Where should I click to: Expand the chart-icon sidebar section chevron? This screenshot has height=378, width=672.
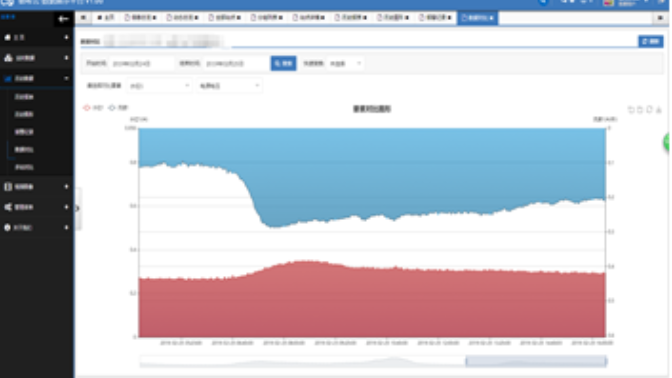[66, 78]
